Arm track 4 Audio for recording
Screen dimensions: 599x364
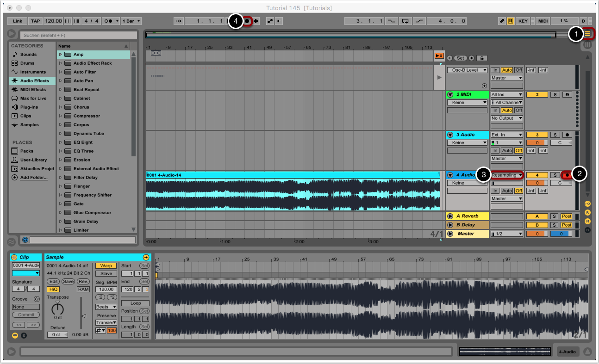coord(567,175)
